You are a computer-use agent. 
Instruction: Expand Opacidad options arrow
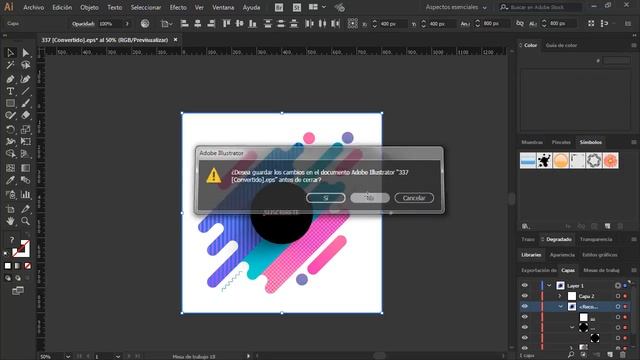[127, 24]
